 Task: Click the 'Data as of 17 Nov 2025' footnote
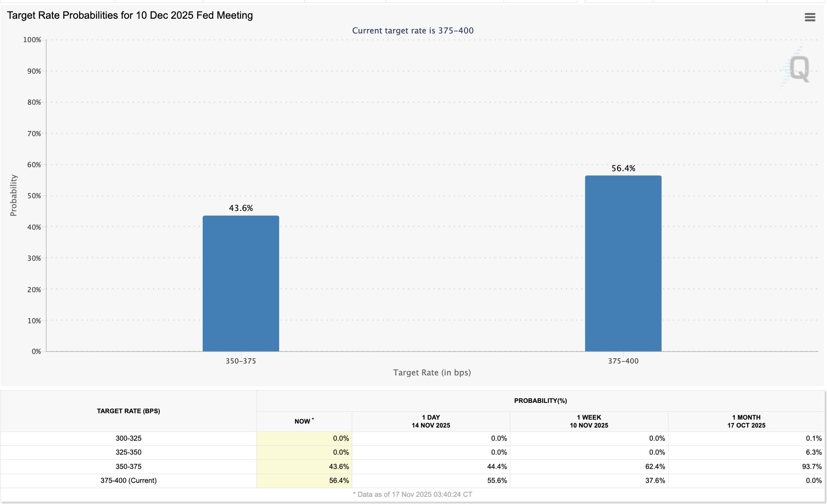click(x=413, y=494)
